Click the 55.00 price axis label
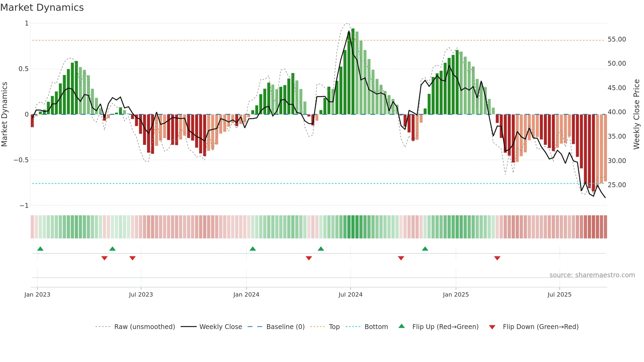 (617, 39)
